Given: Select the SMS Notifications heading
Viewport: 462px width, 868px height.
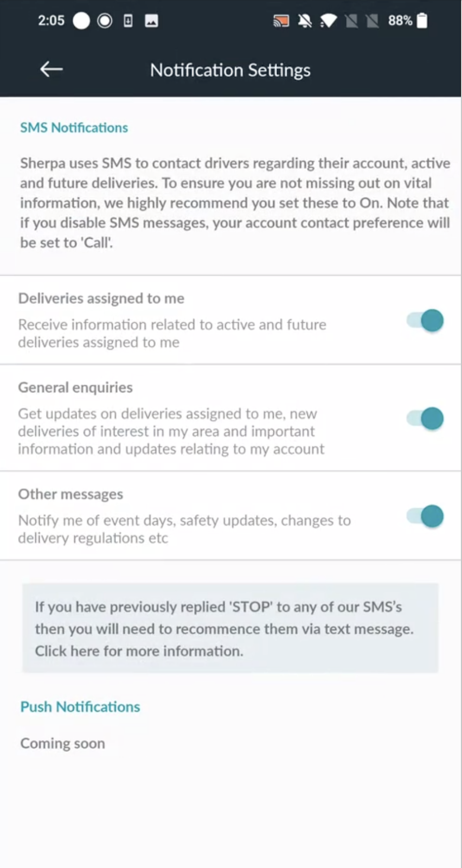Looking at the screenshot, I should tap(74, 127).
